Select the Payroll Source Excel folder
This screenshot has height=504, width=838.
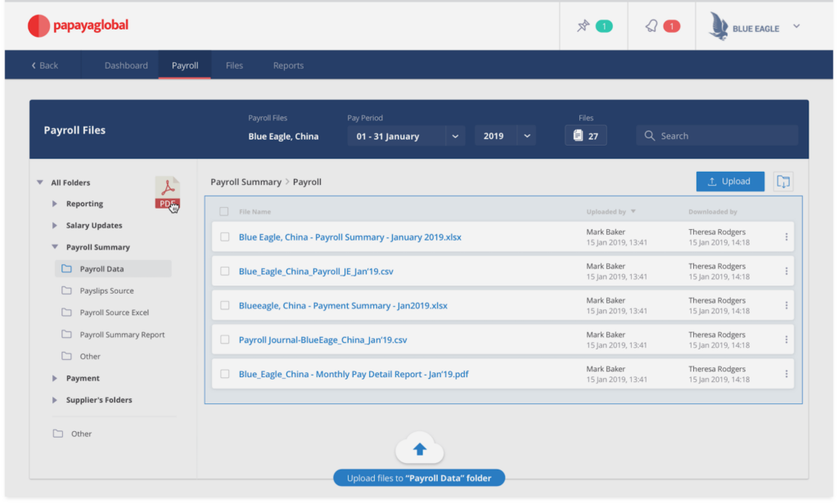pyautogui.click(x=115, y=312)
